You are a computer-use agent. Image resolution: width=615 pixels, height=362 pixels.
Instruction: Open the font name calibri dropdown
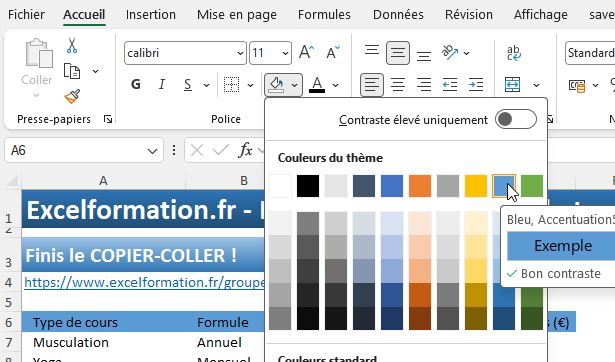tap(240, 53)
